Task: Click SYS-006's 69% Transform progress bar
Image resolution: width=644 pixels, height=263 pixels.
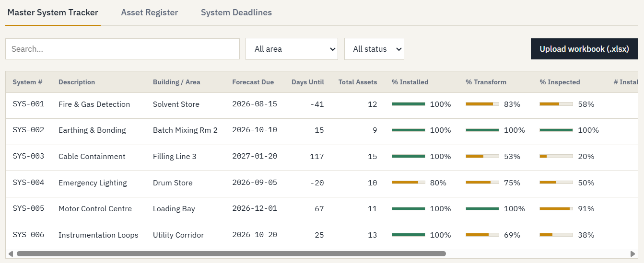Action: tap(482, 235)
